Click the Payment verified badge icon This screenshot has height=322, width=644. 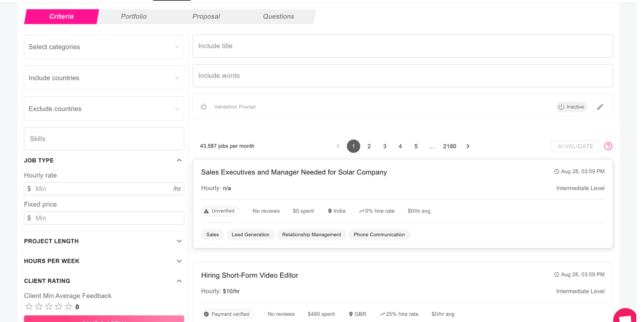[206, 314]
